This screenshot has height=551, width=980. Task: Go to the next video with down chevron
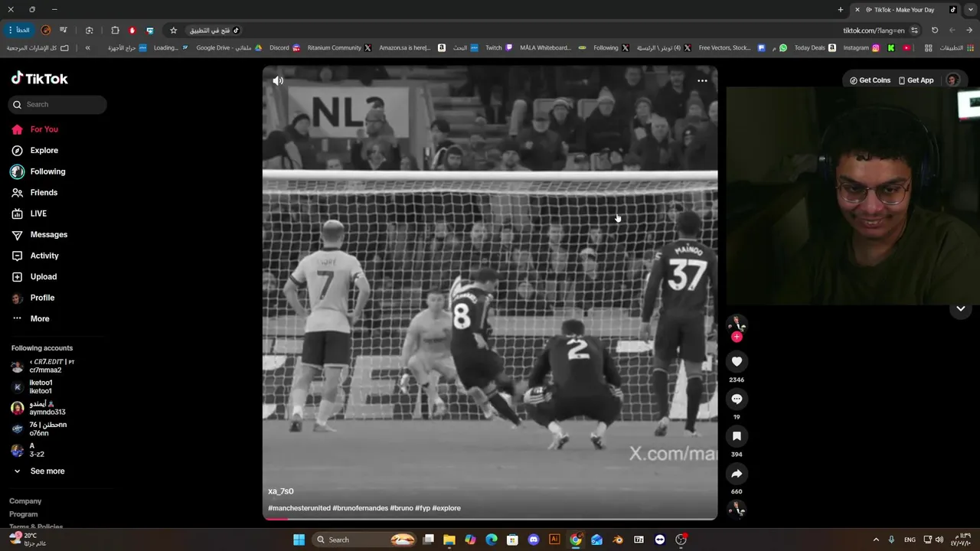click(x=960, y=308)
